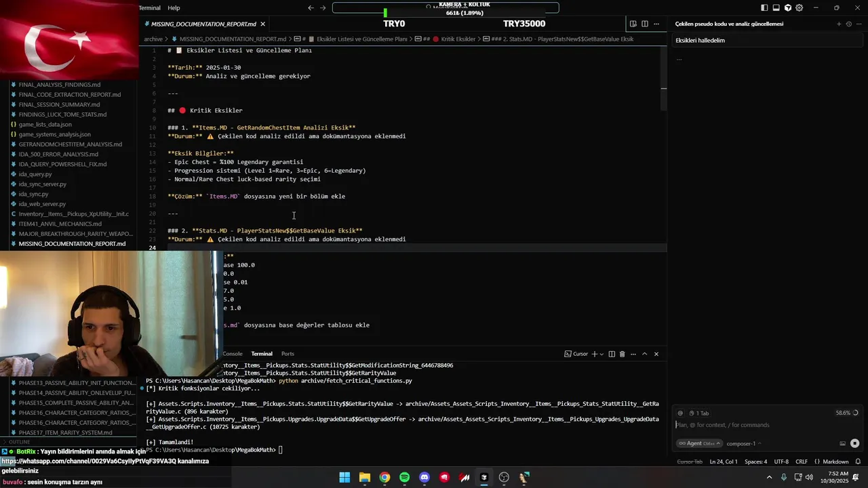Attach an image in chat input

click(x=842, y=443)
